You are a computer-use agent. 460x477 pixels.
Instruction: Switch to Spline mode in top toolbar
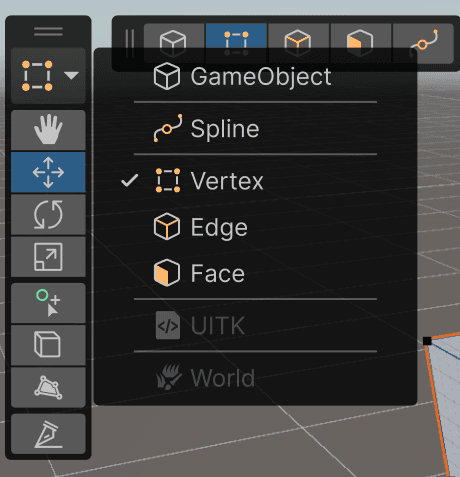coord(423,43)
